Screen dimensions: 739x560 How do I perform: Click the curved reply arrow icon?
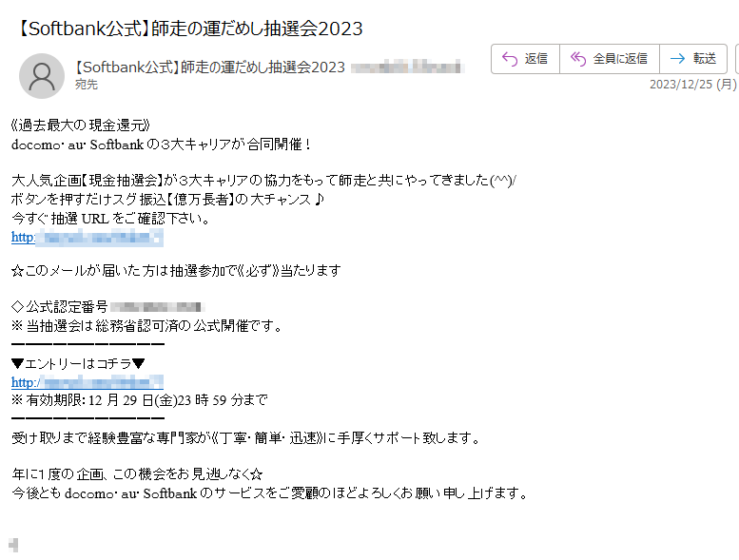[x=510, y=59]
